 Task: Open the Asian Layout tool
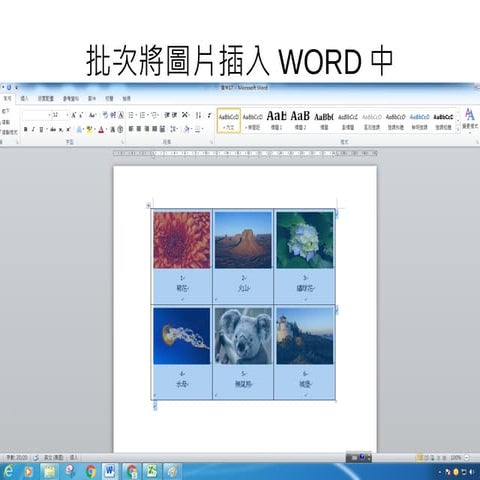pyautogui.click(x=186, y=115)
